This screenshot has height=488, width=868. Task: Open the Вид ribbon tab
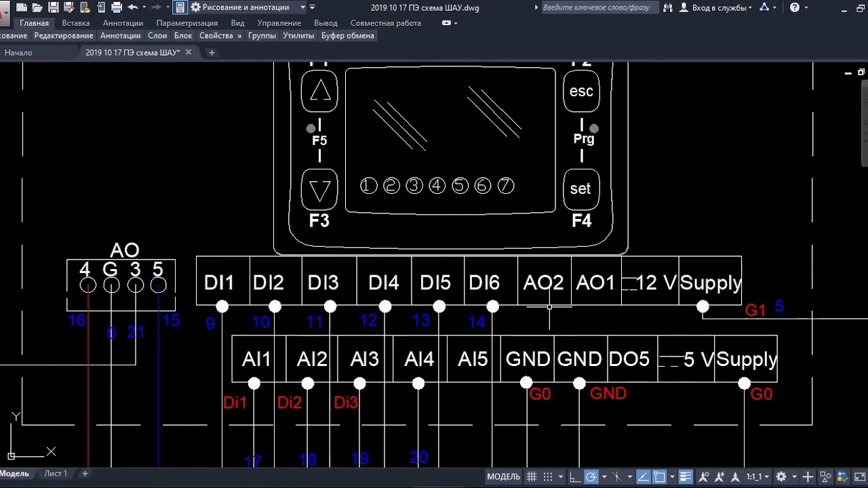(x=237, y=23)
